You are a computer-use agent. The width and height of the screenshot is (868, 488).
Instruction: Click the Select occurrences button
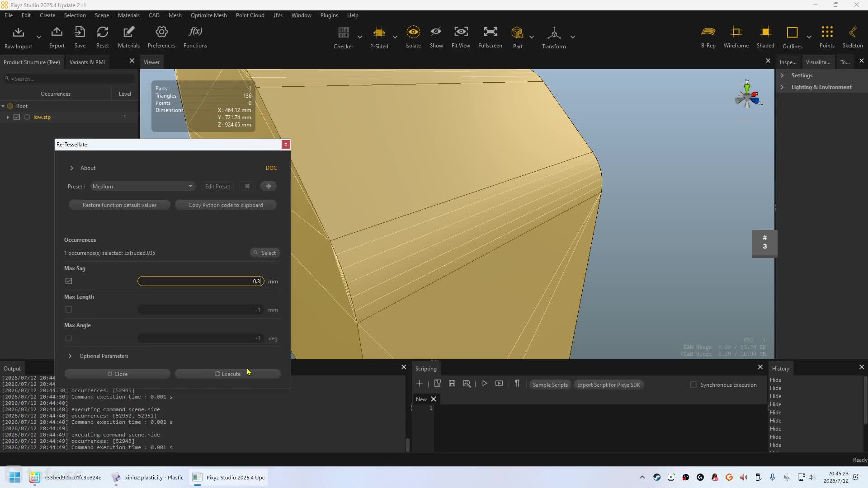(x=265, y=253)
